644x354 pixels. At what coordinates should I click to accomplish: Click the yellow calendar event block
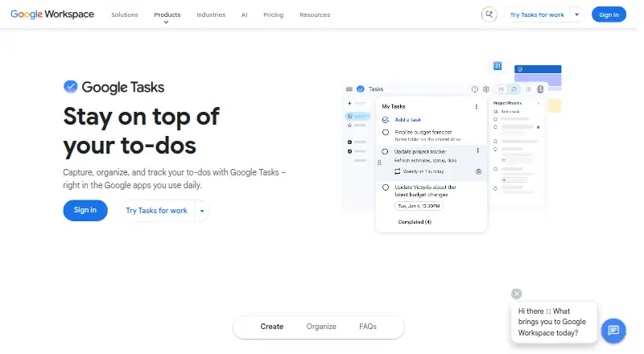[x=554, y=105]
